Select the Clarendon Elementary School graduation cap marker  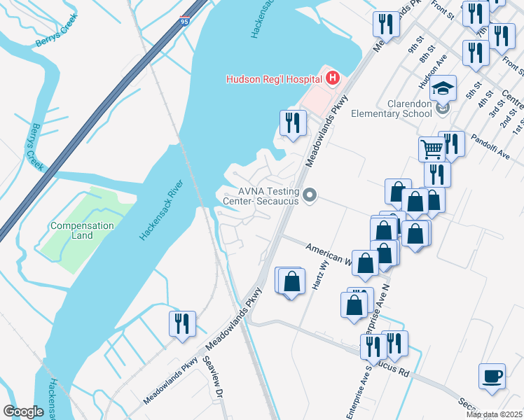tap(443, 89)
